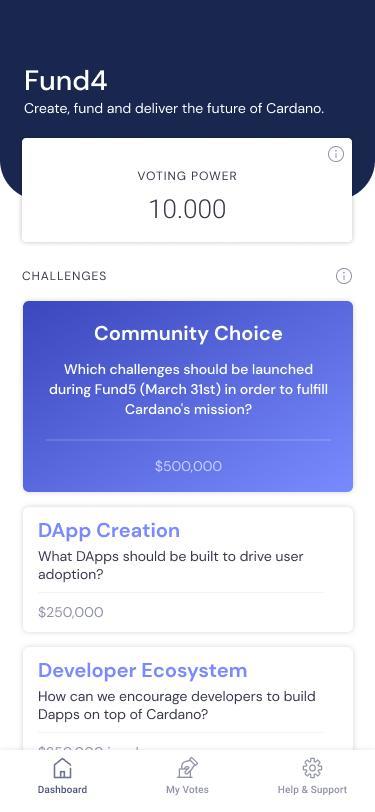
Task: Click the $250,000 DApp Creation amount
Action: coord(70,612)
